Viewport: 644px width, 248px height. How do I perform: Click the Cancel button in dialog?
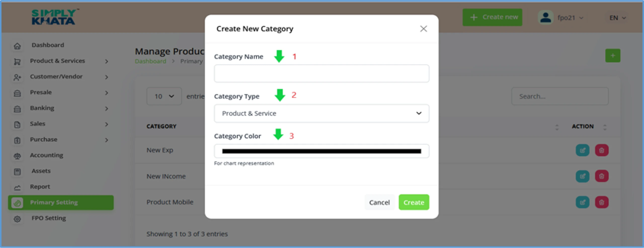379,202
